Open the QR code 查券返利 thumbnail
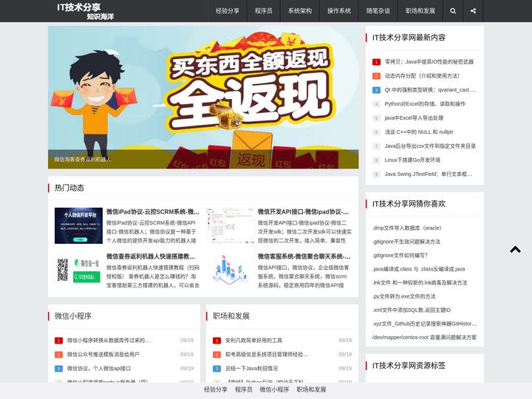Image resolution: width=532 pixels, height=399 pixels. point(78,270)
